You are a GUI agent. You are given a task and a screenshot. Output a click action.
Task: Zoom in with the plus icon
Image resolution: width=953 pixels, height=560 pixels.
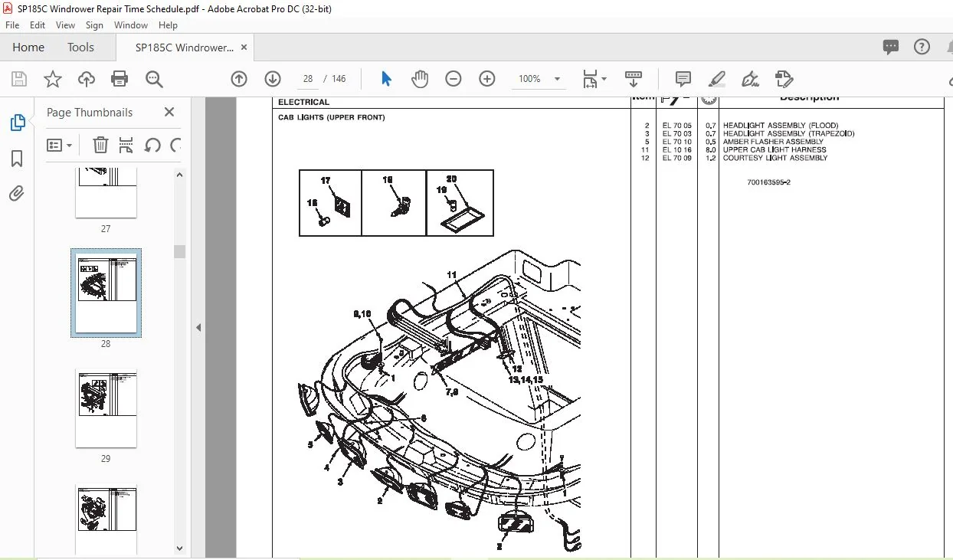pyautogui.click(x=487, y=79)
